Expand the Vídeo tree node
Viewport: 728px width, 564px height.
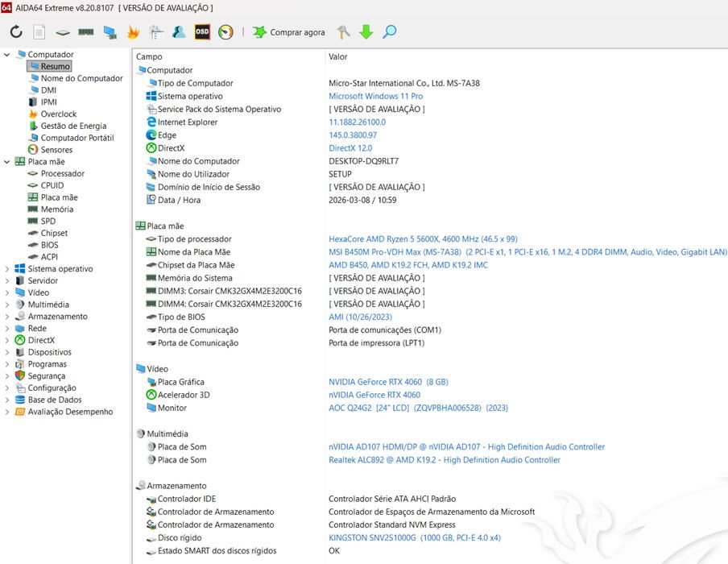(7, 292)
